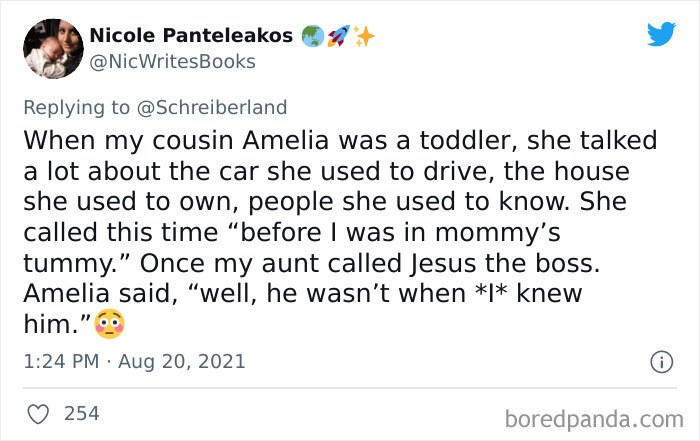Open Nicole Panteleakos's profile picture
700x441 pixels.
[52, 48]
